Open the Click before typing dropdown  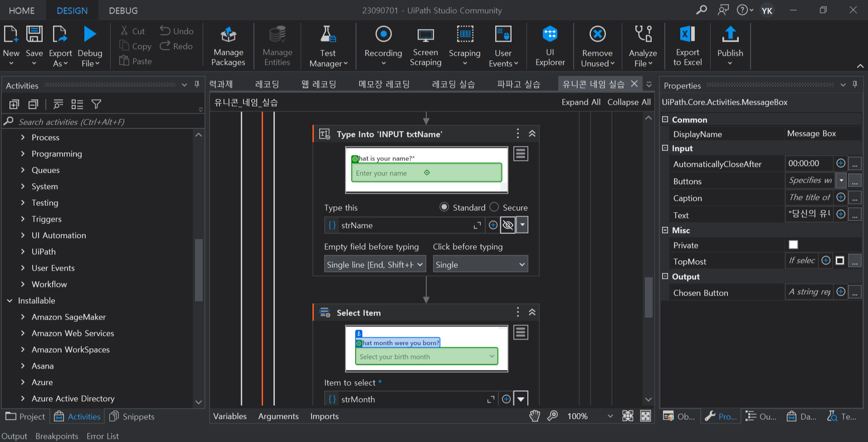pos(480,264)
